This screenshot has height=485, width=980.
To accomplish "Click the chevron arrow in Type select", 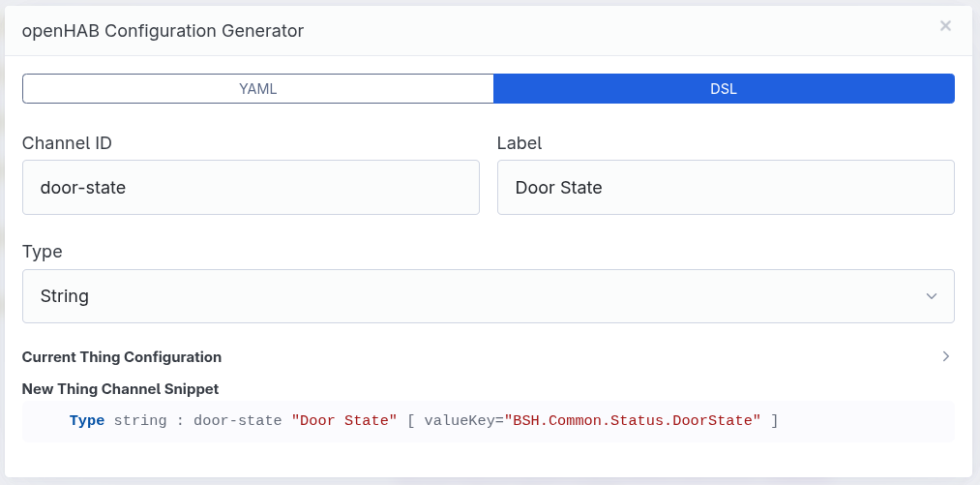I will pyautogui.click(x=931, y=296).
